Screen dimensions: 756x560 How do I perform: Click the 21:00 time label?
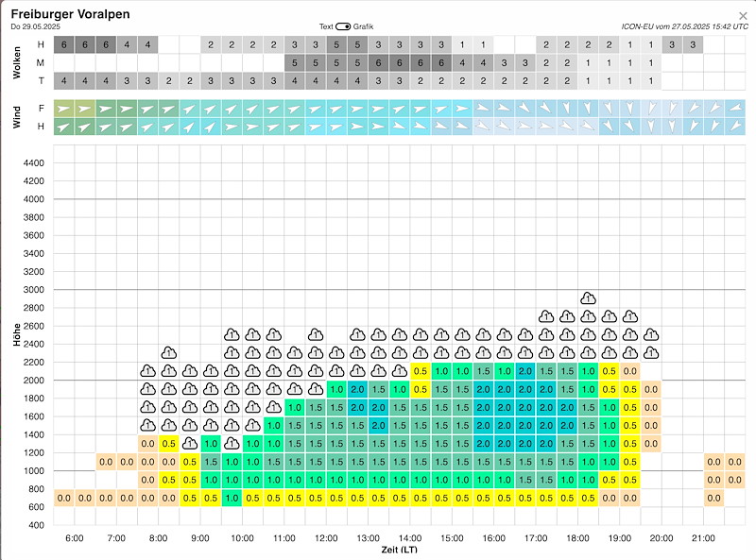tap(703, 538)
